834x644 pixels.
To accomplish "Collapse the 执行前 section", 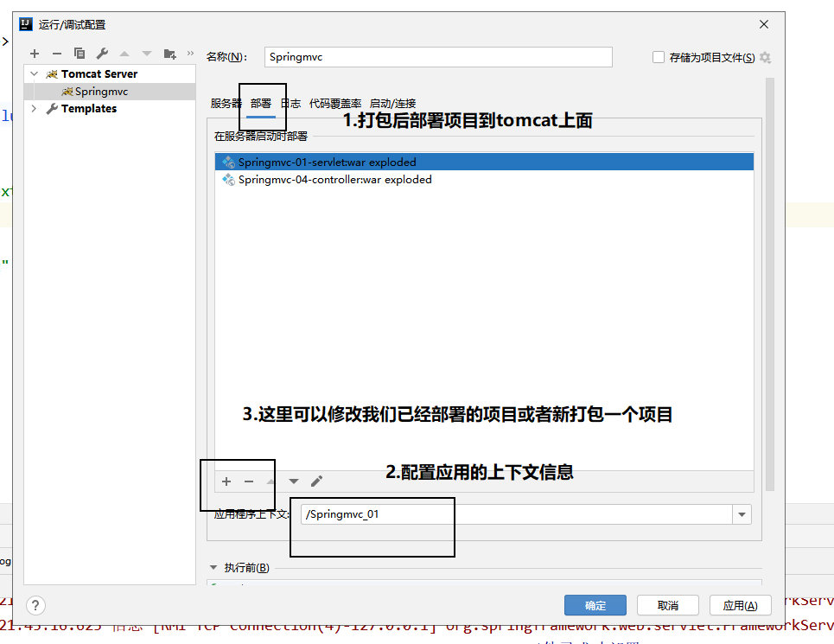I will tap(213, 567).
